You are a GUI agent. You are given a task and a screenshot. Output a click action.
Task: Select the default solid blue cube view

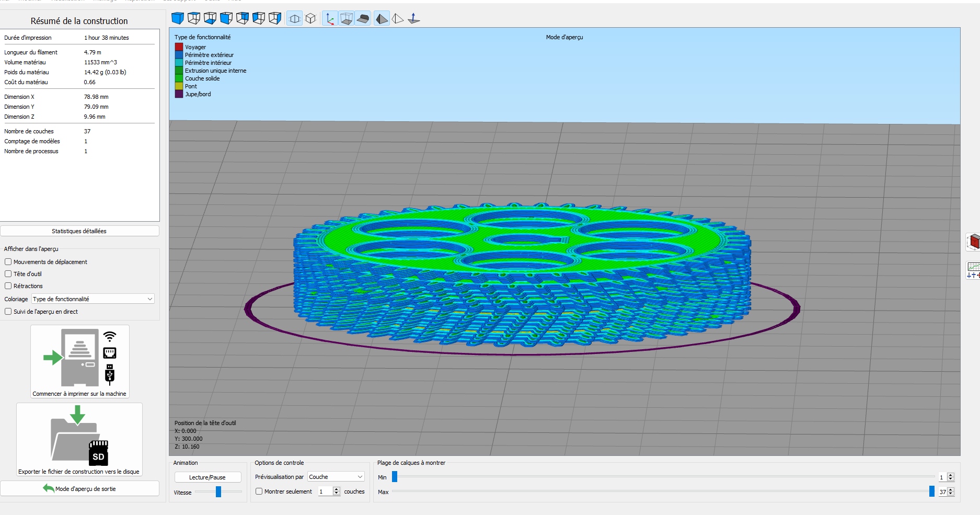178,18
